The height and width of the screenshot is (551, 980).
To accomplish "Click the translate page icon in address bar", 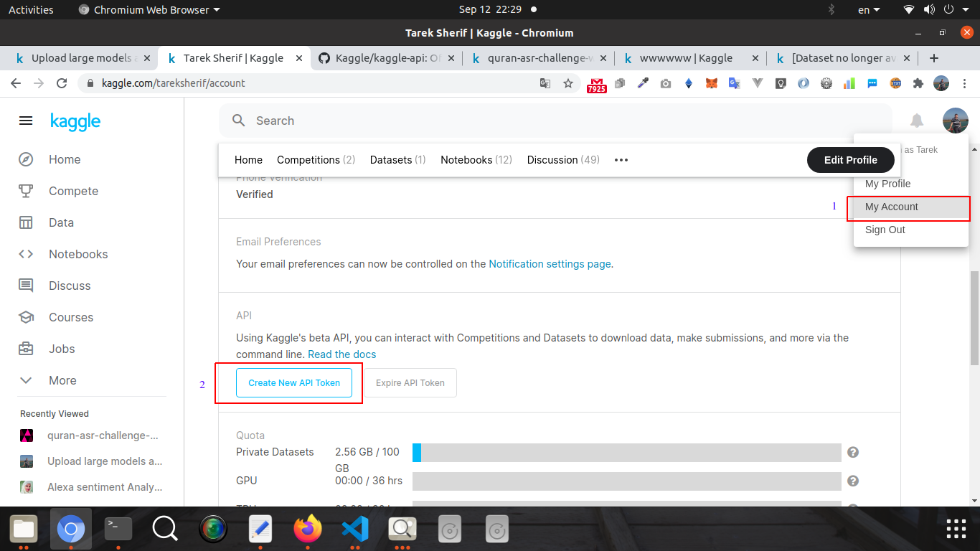I will pos(545,83).
